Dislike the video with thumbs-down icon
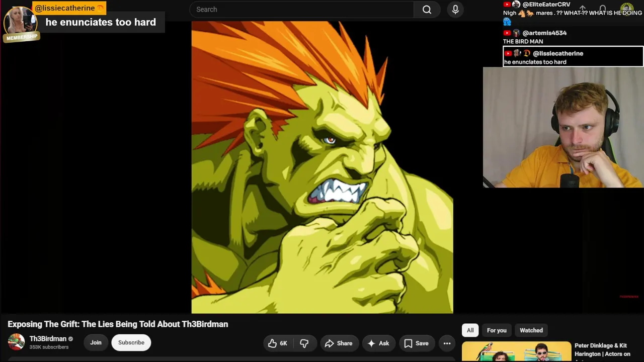644x362 pixels. click(304, 343)
